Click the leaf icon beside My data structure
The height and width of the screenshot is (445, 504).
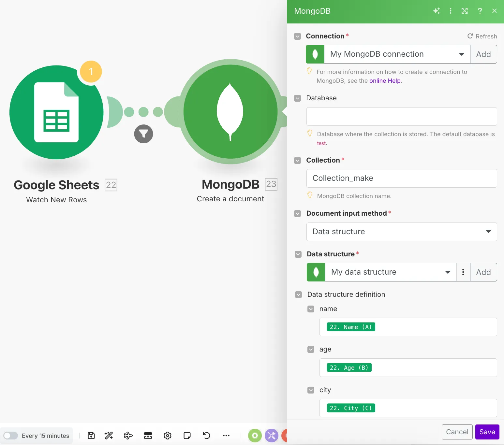tap(316, 272)
